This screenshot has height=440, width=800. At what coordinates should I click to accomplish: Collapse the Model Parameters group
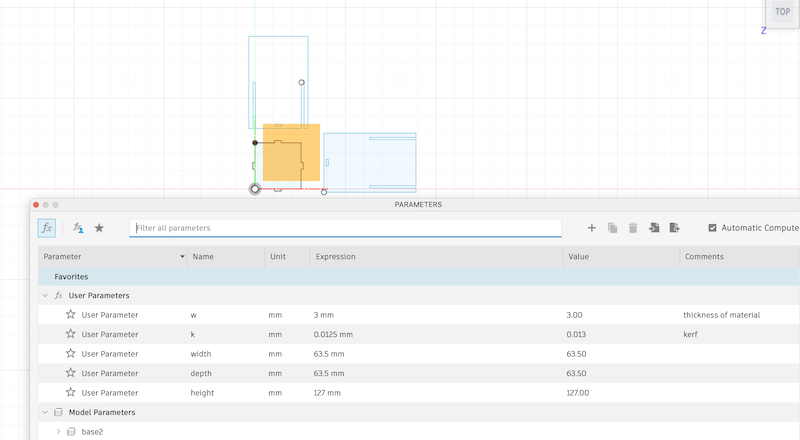(45, 412)
